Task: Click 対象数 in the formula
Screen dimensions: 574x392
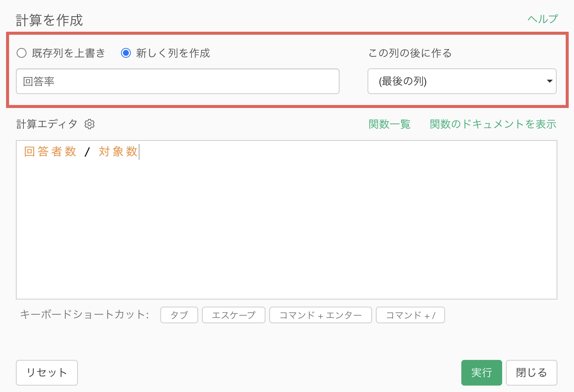Action: (118, 151)
